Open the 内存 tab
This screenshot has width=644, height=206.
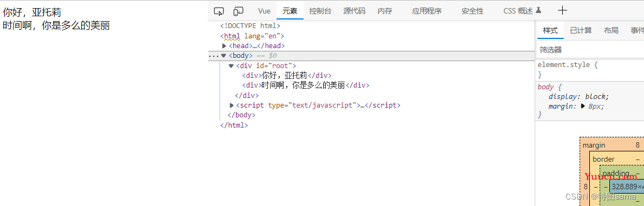[x=385, y=11]
